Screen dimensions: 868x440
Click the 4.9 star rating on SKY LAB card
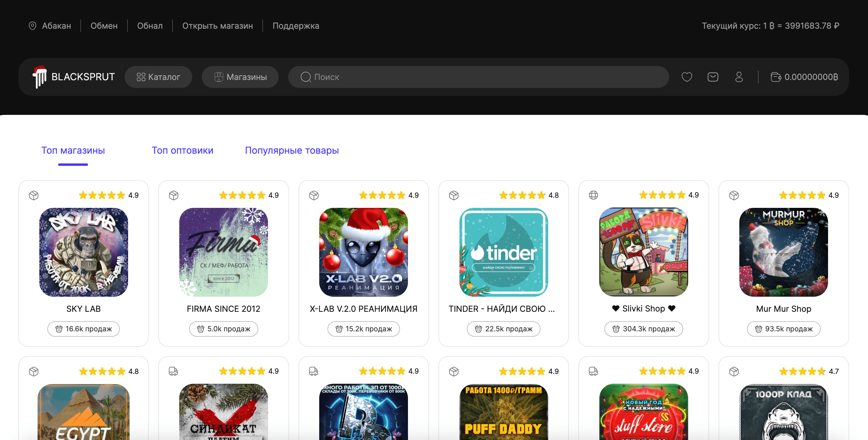pos(109,195)
